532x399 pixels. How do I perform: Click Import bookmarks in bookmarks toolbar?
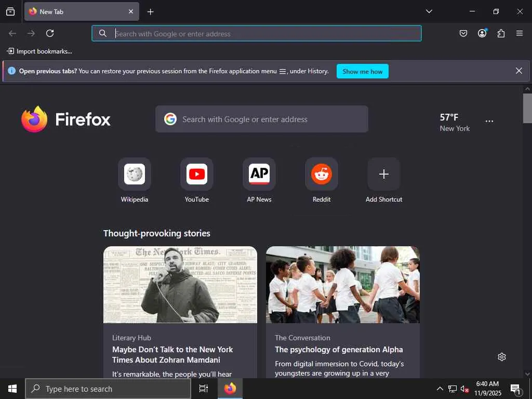coord(39,51)
